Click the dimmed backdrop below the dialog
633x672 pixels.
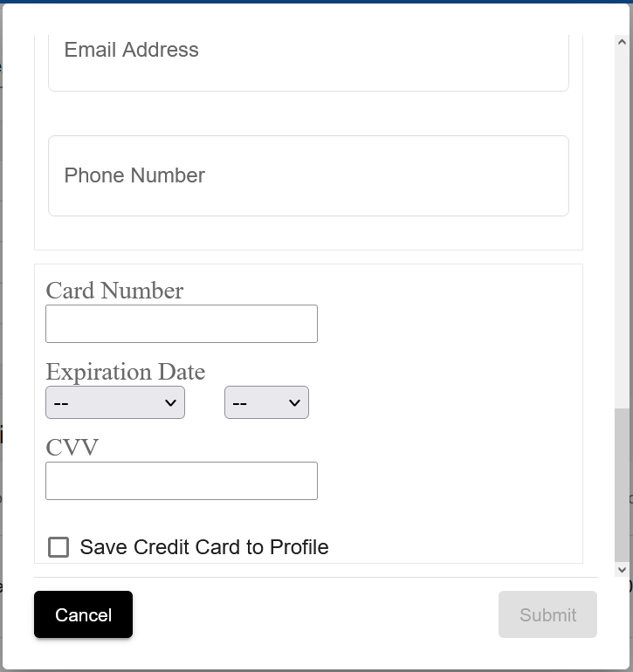point(316,671)
